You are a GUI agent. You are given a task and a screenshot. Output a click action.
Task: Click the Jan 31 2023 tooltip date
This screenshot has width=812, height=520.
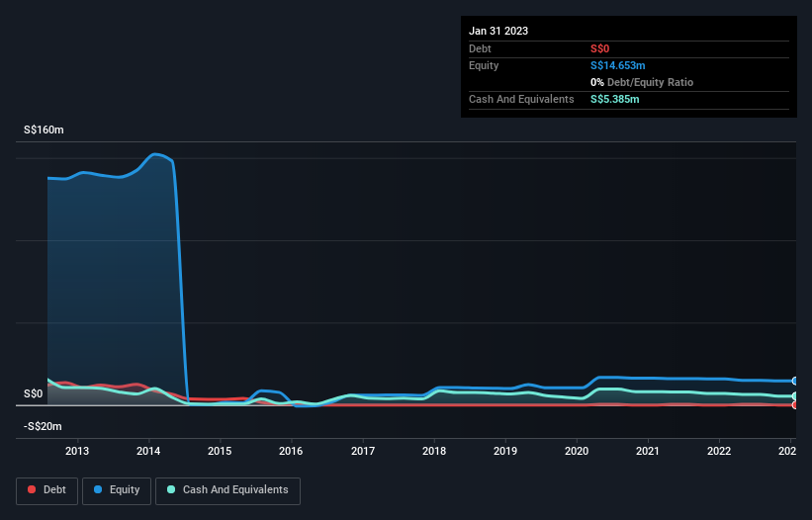click(498, 31)
